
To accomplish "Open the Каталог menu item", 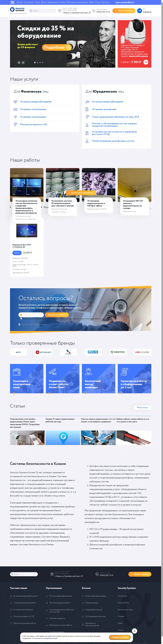I will click(20, 2).
